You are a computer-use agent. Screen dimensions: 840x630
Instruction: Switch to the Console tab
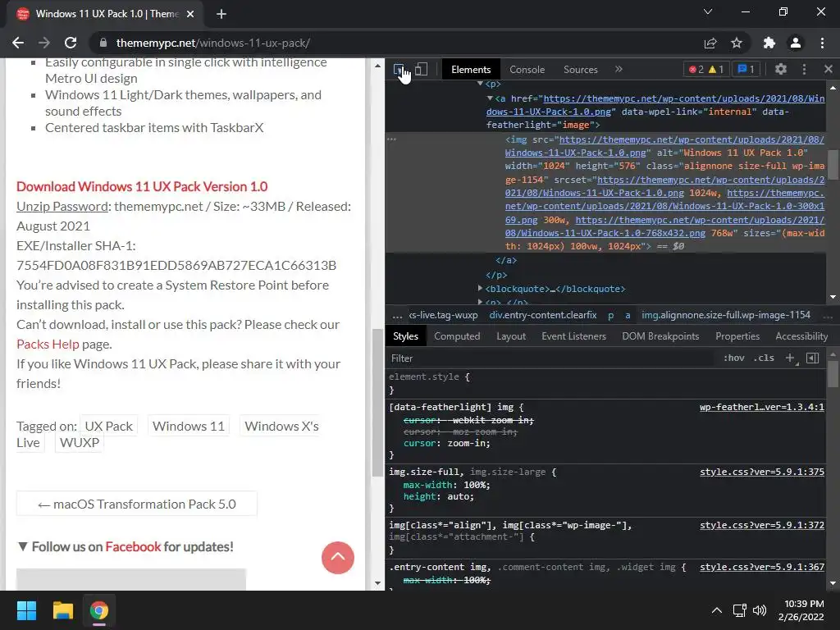coord(527,70)
